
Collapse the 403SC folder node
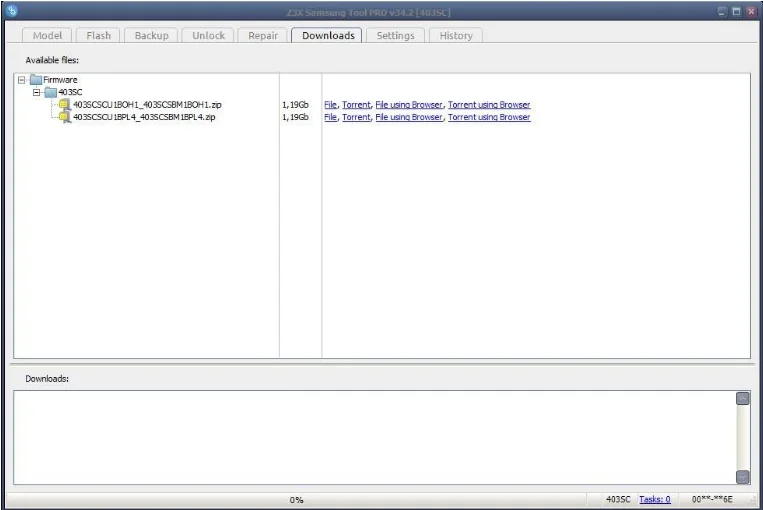36,92
